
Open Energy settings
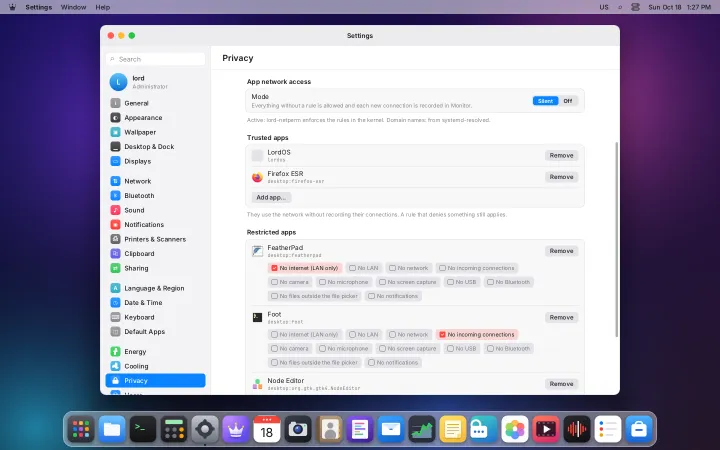click(x=155, y=352)
